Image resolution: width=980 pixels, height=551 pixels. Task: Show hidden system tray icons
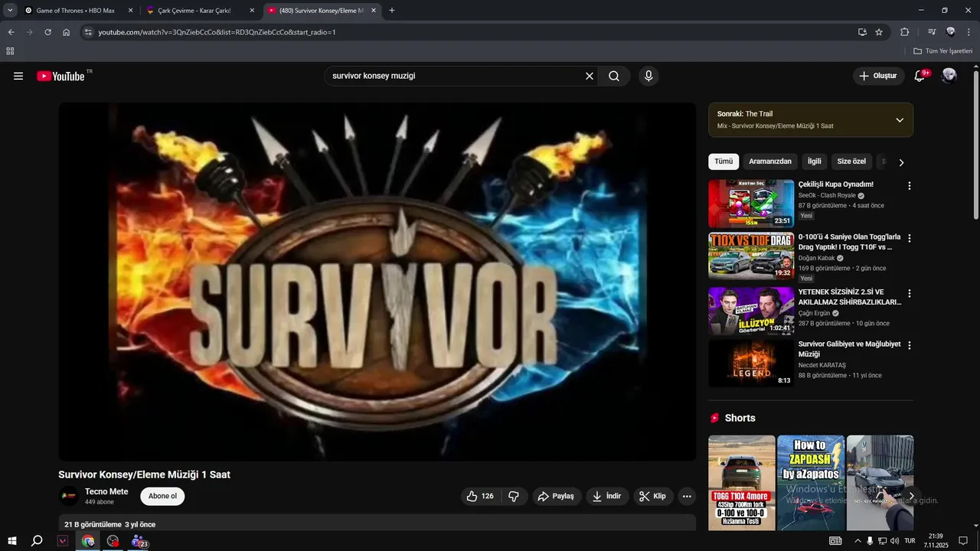tap(857, 541)
